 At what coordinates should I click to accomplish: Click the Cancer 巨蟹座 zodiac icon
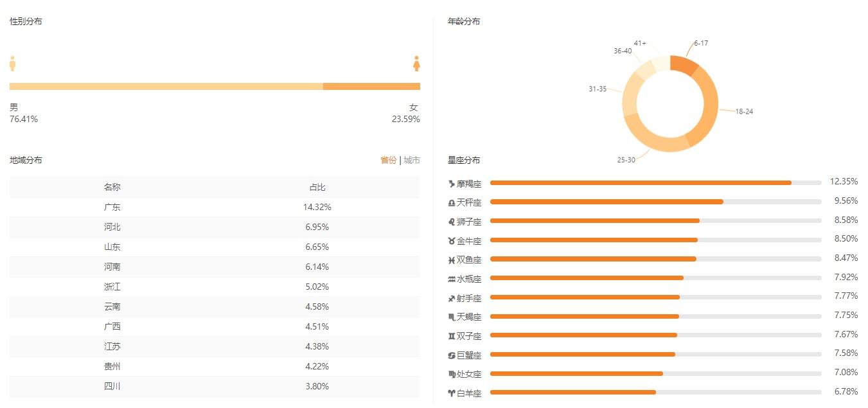[x=452, y=355]
